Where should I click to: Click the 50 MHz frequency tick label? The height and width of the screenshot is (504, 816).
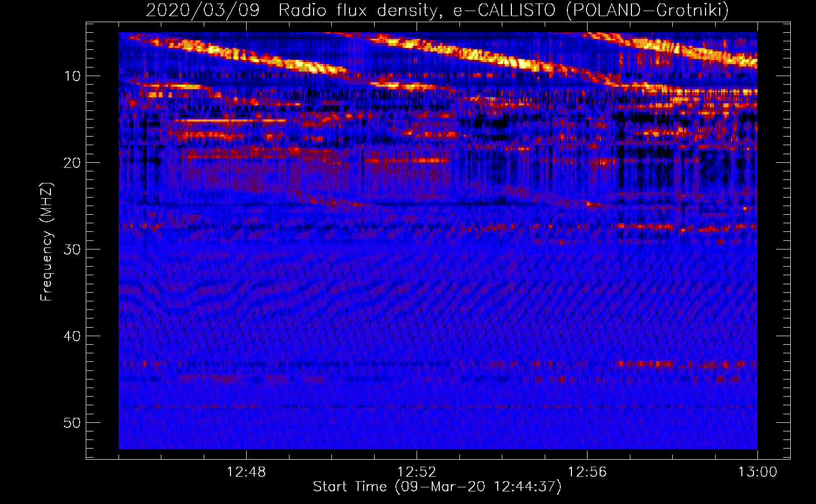[x=72, y=423]
